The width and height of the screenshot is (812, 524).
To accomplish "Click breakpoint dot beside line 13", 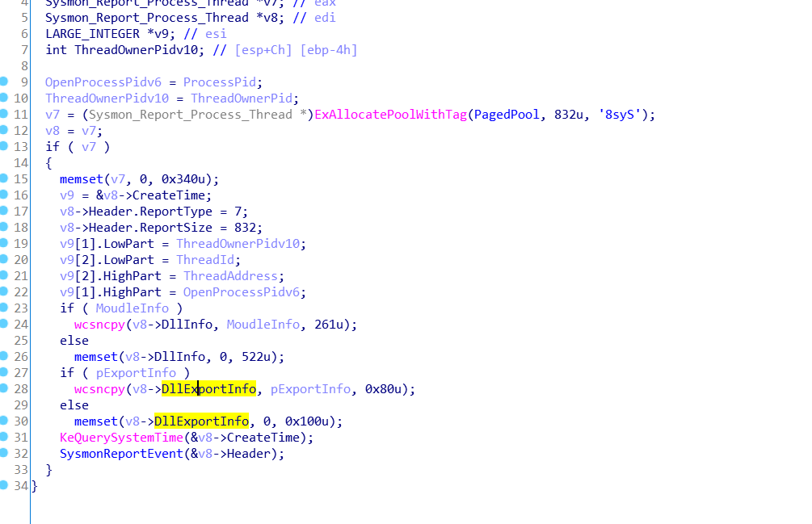I will [3, 145].
